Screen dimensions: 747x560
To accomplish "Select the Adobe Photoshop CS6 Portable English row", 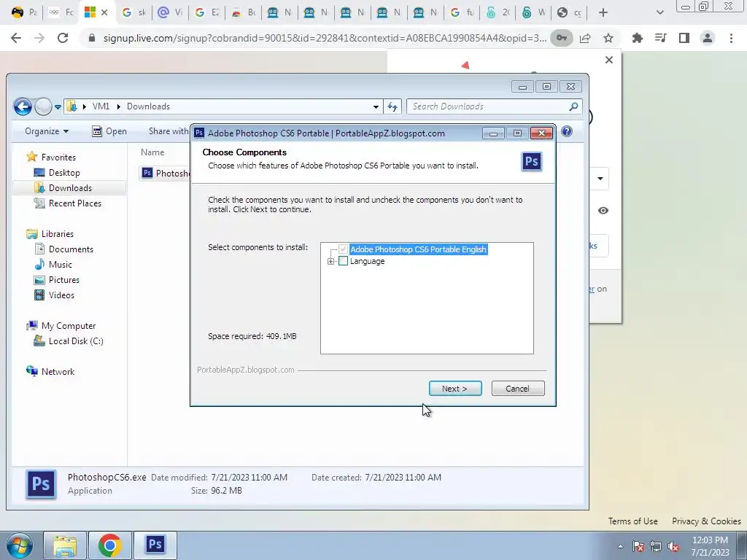I will click(418, 249).
